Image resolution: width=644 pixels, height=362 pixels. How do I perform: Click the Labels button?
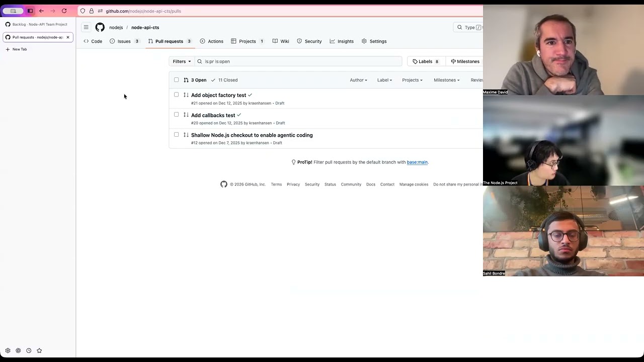426,61
